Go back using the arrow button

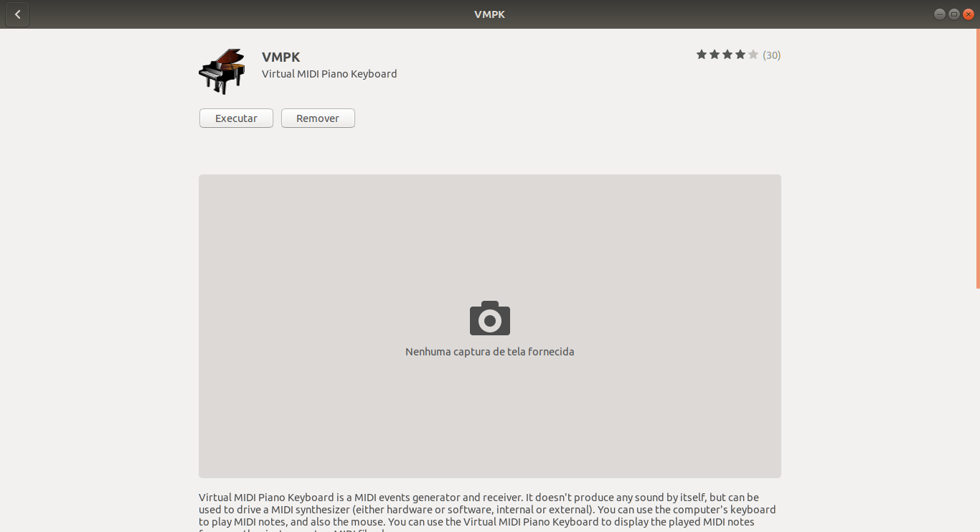(17, 14)
